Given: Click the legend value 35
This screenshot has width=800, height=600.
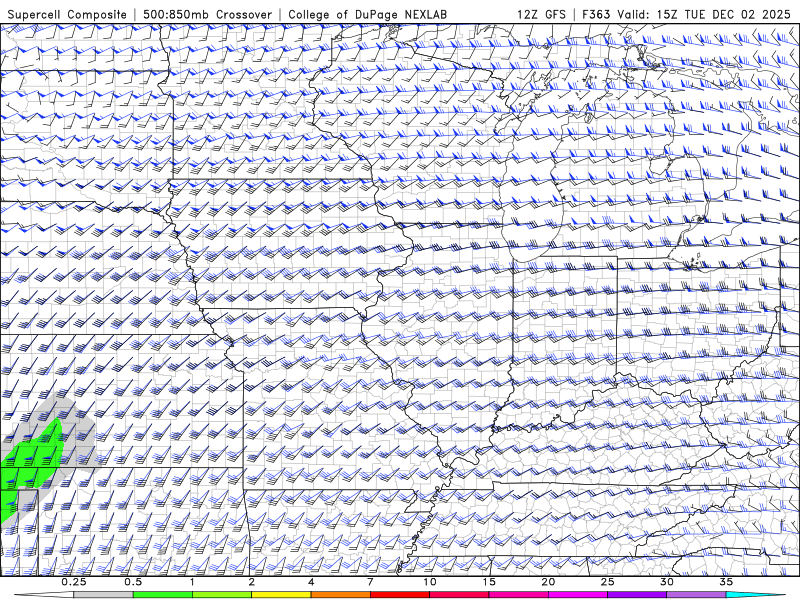Looking at the screenshot, I should tap(726, 582).
